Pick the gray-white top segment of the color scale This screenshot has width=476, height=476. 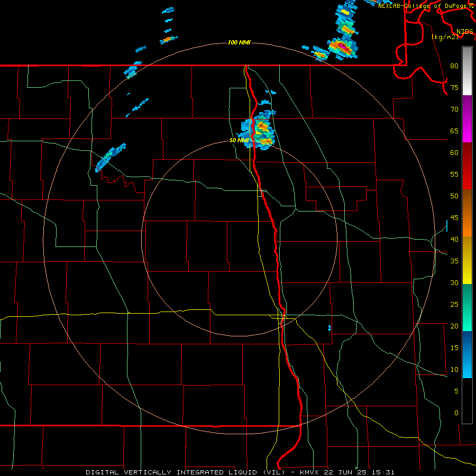467,71
